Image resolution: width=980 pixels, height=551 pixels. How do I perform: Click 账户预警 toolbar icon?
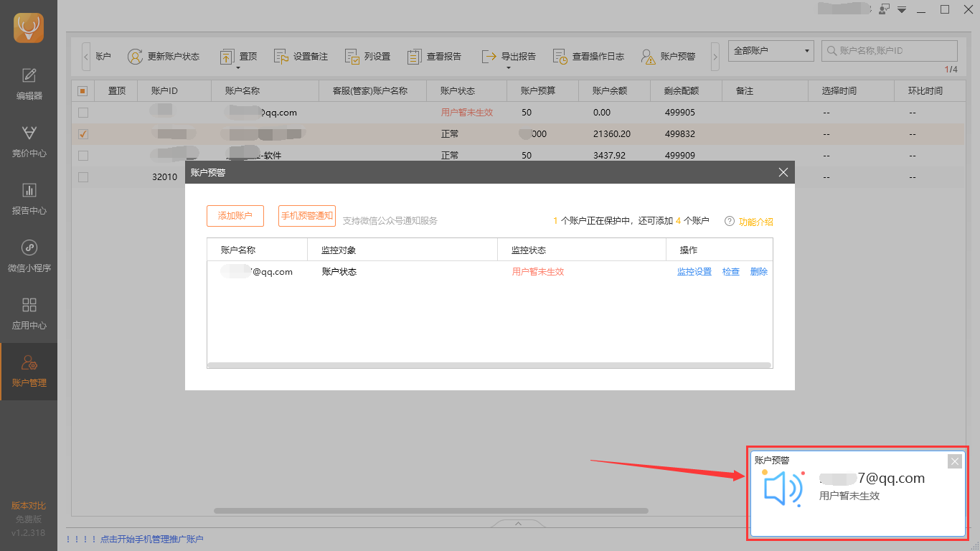[x=649, y=57]
